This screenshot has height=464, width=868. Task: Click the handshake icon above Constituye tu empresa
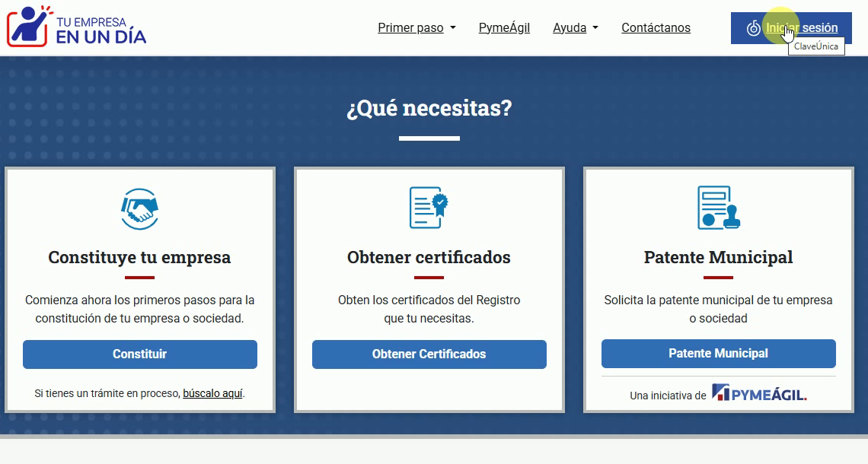pos(139,209)
